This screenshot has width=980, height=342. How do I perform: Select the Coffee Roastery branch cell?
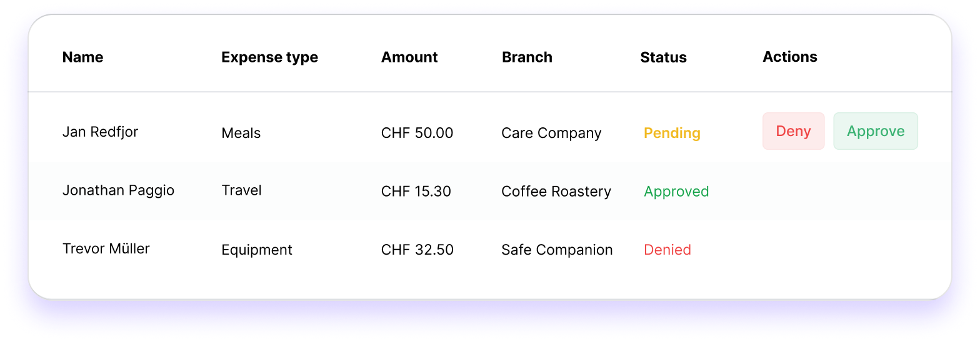point(556,191)
